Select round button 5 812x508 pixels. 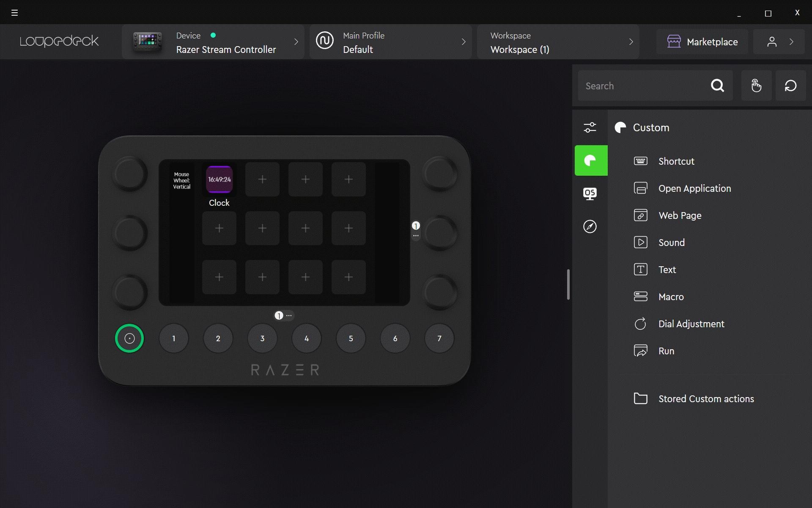point(351,338)
